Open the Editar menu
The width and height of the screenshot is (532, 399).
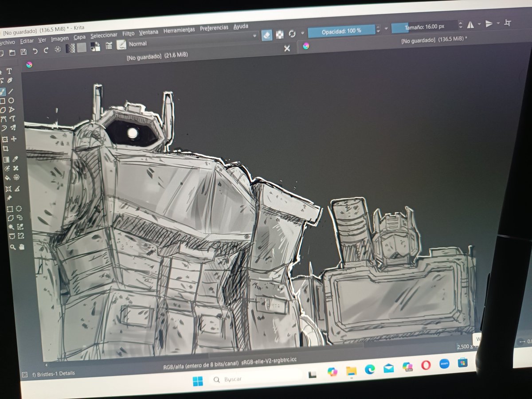coord(27,41)
